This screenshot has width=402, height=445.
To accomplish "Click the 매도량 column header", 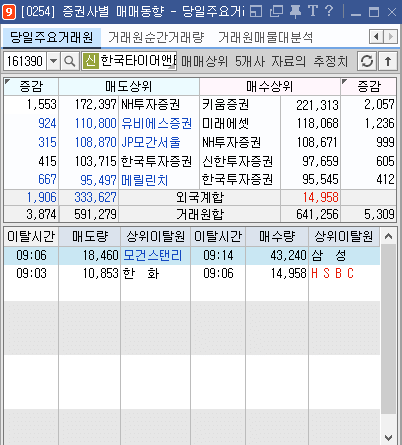I will pyautogui.click(x=90, y=237).
